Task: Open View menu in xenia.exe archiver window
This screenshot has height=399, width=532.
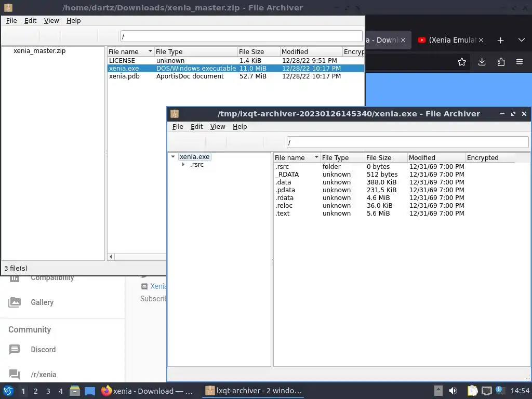Action: click(218, 127)
